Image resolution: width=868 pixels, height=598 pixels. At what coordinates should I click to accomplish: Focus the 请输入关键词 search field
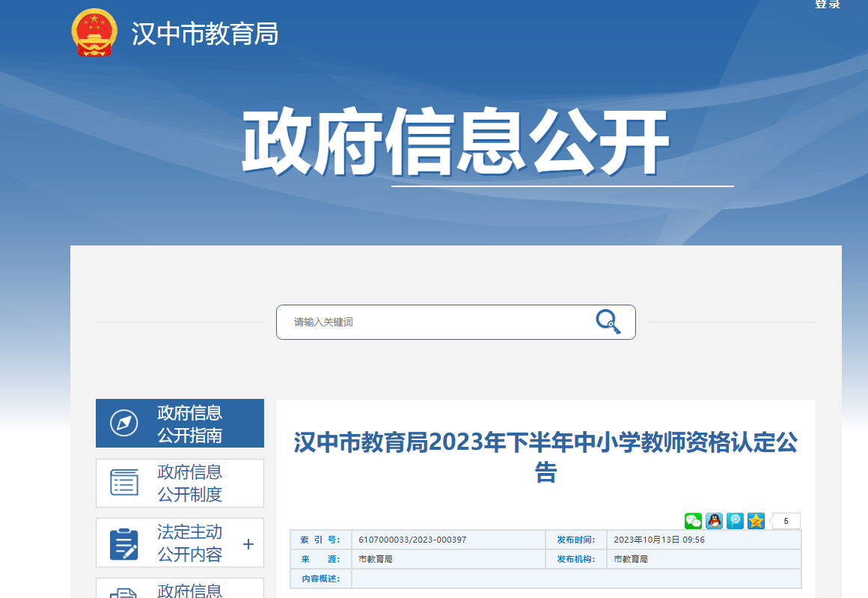[x=434, y=322]
